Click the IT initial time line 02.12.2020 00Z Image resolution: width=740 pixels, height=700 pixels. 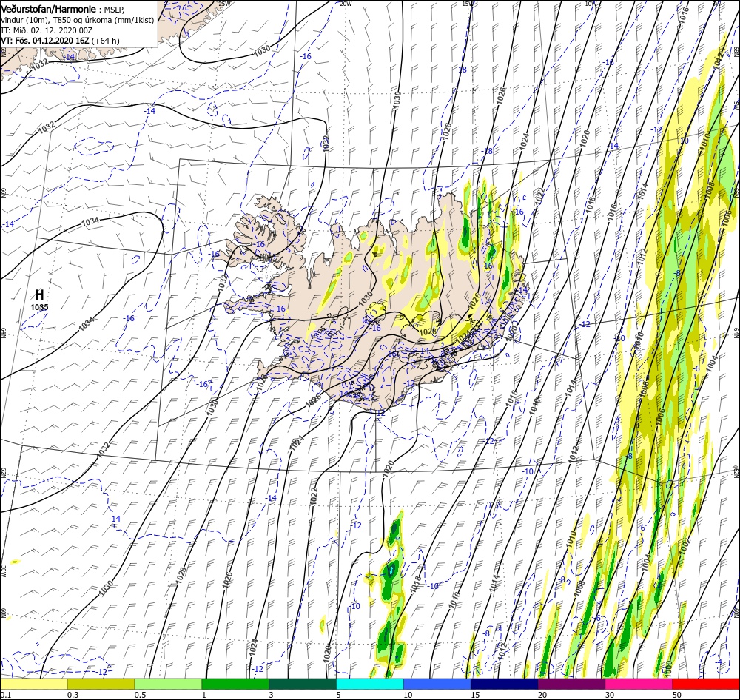point(47,30)
